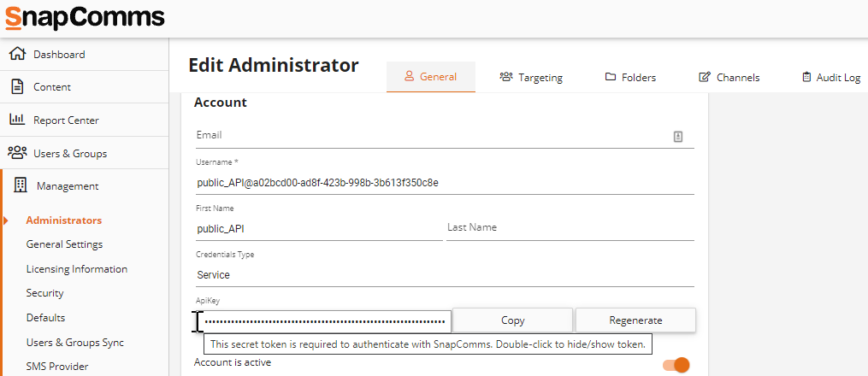The height and width of the screenshot is (376, 868).
Task: Toggle the Account is active switch
Action: coord(676,365)
